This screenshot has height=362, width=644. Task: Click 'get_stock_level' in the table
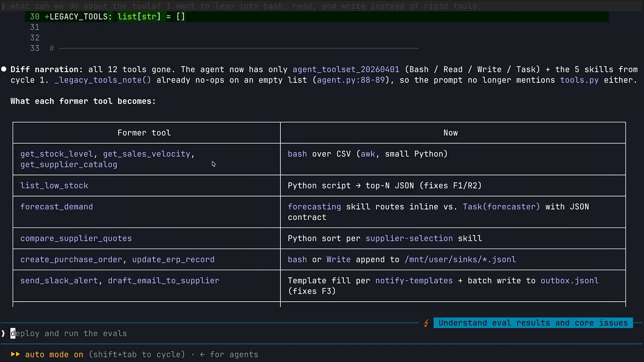[x=57, y=154]
